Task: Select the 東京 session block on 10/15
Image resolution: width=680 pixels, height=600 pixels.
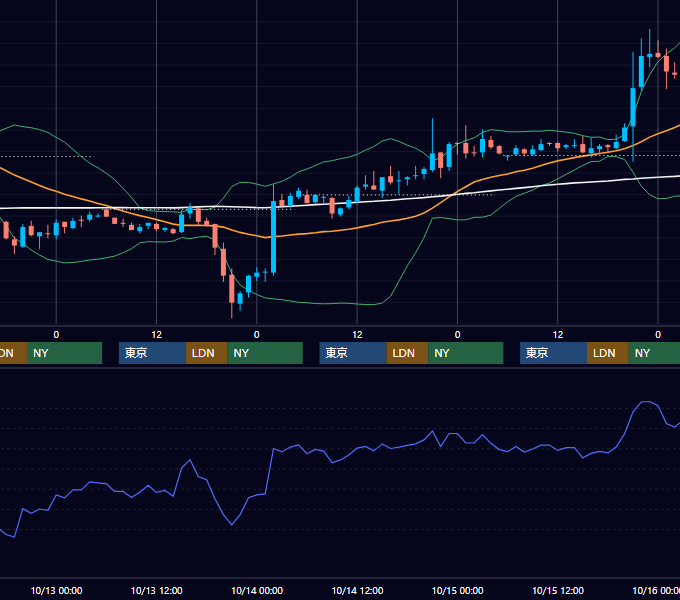Action: click(x=553, y=353)
